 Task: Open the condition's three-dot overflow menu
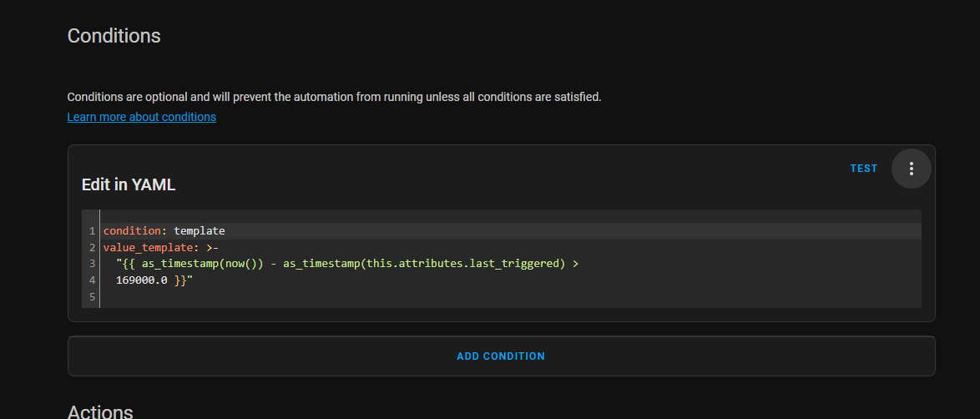pos(911,169)
